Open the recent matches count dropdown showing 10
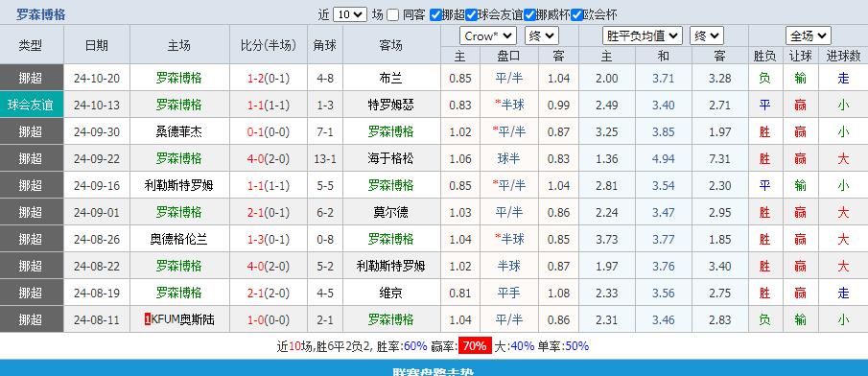Viewport: 868px width, 376px height. [x=350, y=14]
